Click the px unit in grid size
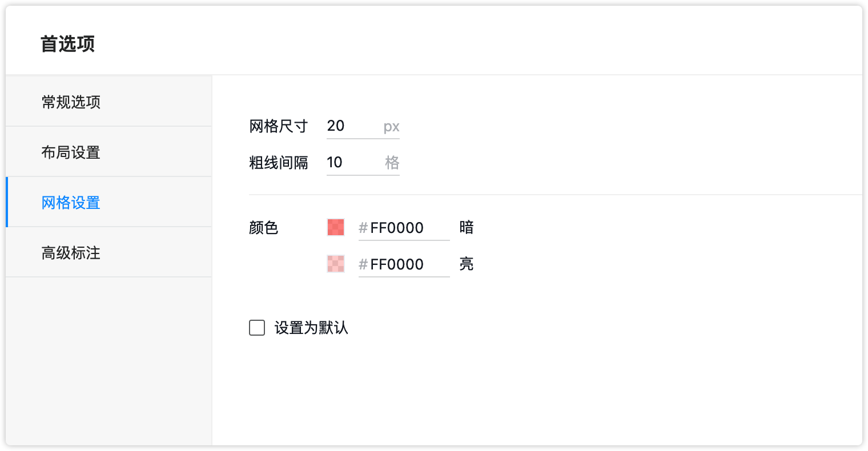Viewport: 868px width, 451px height. [391, 126]
